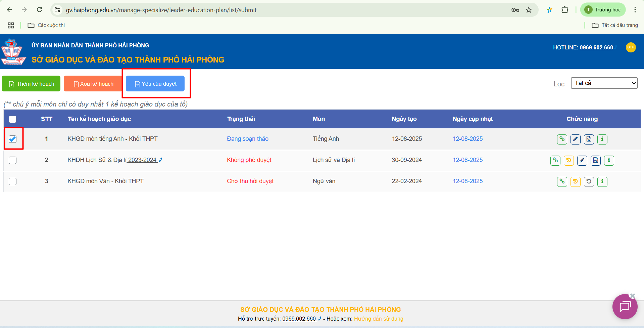Image resolution: width=644 pixels, height=328 pixels.
Task: Click the link icon for the Tiếng Anh plan
Action: click(x=562, y=139)
